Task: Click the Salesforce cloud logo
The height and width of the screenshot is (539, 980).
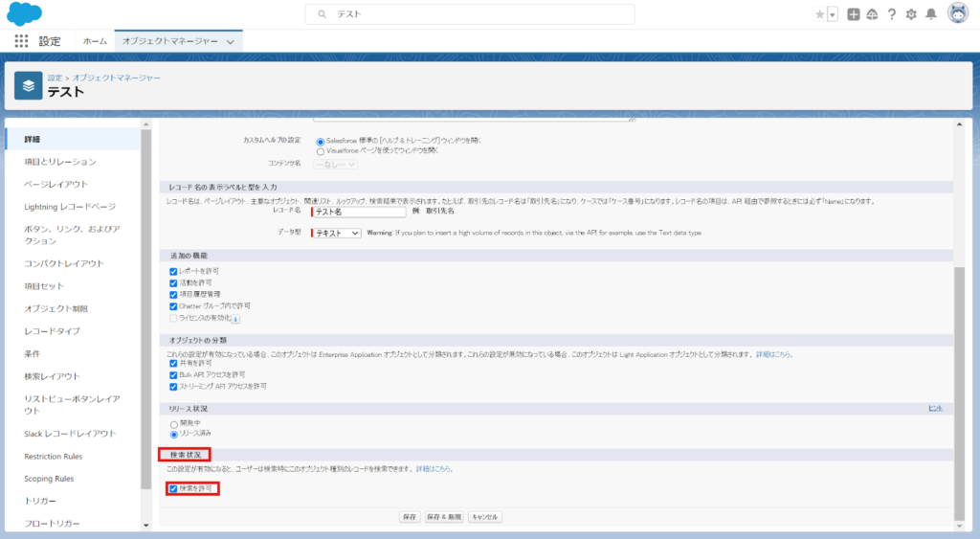Action: pyautogui.click(x=24, y=14)
